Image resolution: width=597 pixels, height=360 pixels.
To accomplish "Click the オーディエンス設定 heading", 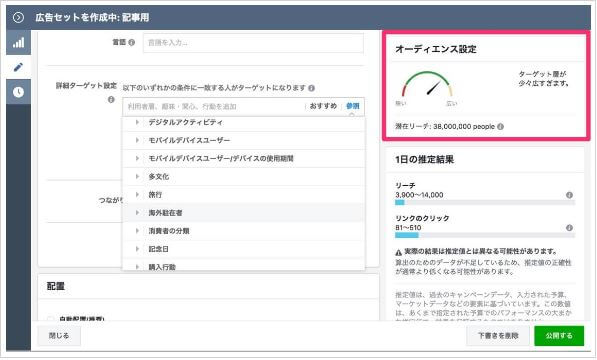I will pyautogui.click(x=436, y=49).
